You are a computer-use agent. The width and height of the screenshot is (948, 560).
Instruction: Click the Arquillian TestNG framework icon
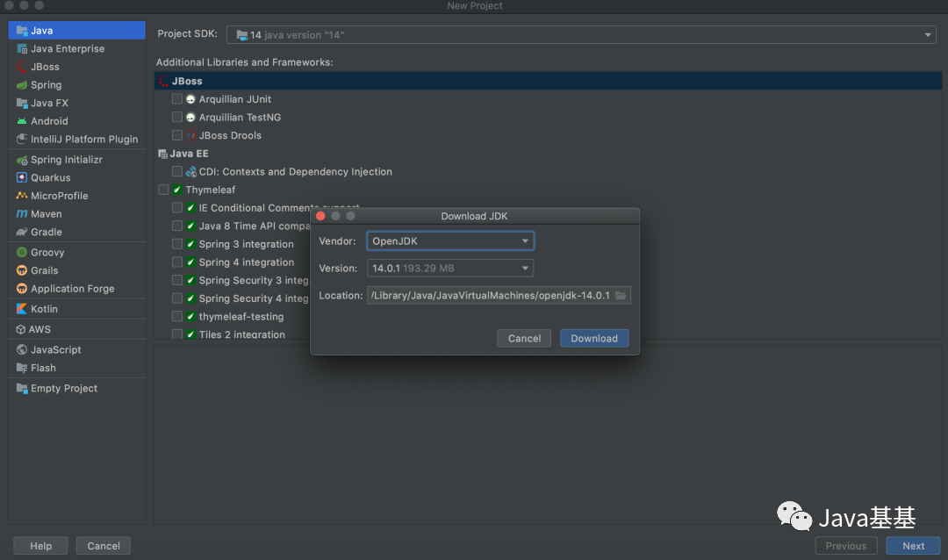(190, 118)
